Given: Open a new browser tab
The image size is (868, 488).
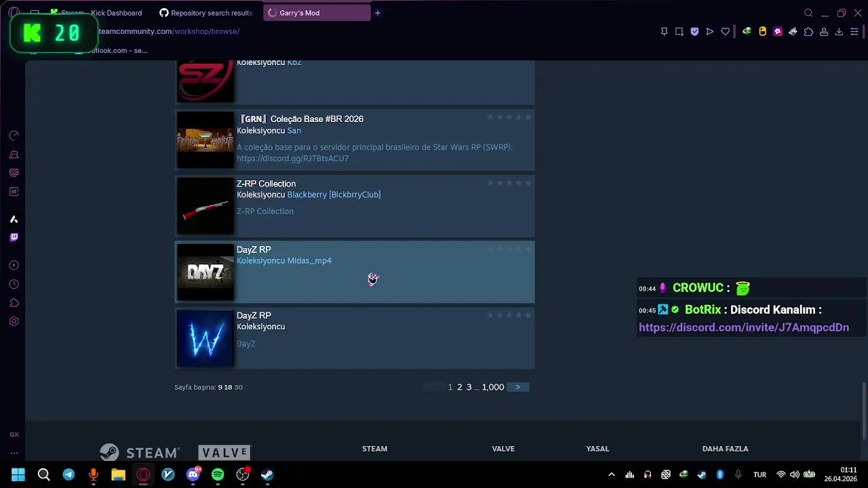Looking at the screenshot, I should [378, 13].
